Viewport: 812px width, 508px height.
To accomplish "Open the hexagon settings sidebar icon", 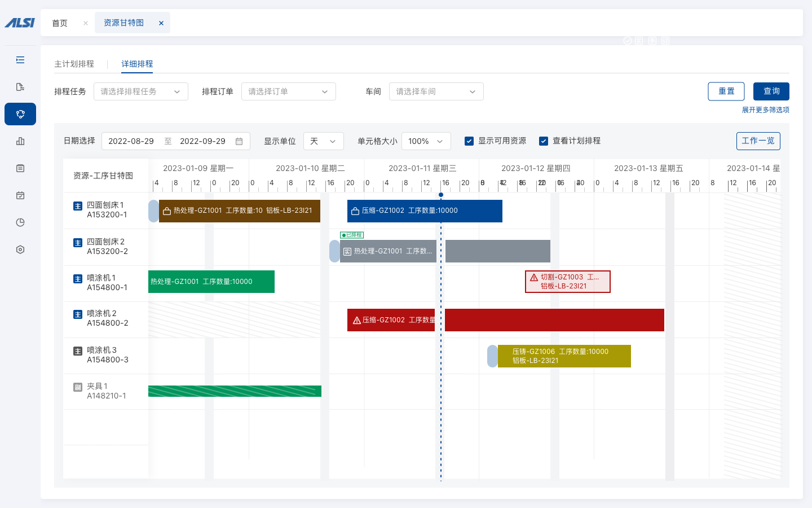I will 20,249.
